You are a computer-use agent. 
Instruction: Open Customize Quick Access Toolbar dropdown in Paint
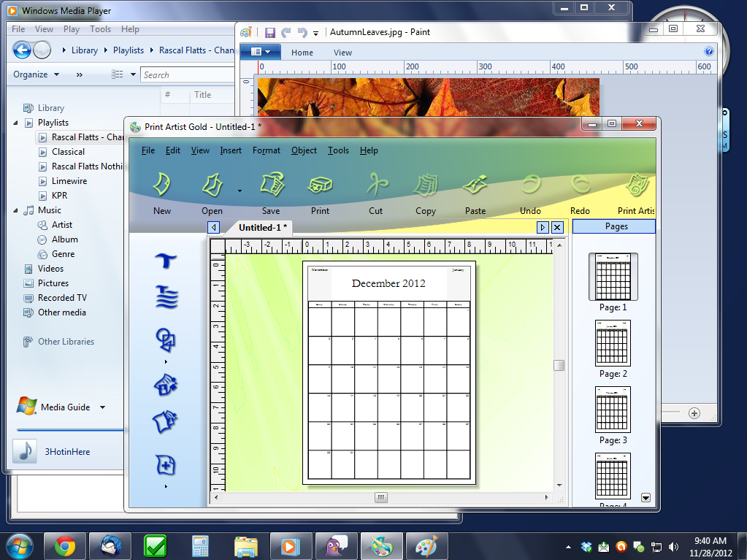[x=315, y=34]
